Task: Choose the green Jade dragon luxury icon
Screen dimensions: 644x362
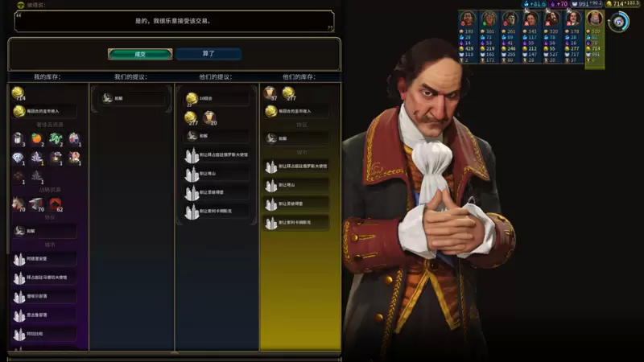Action: point(56,138)
